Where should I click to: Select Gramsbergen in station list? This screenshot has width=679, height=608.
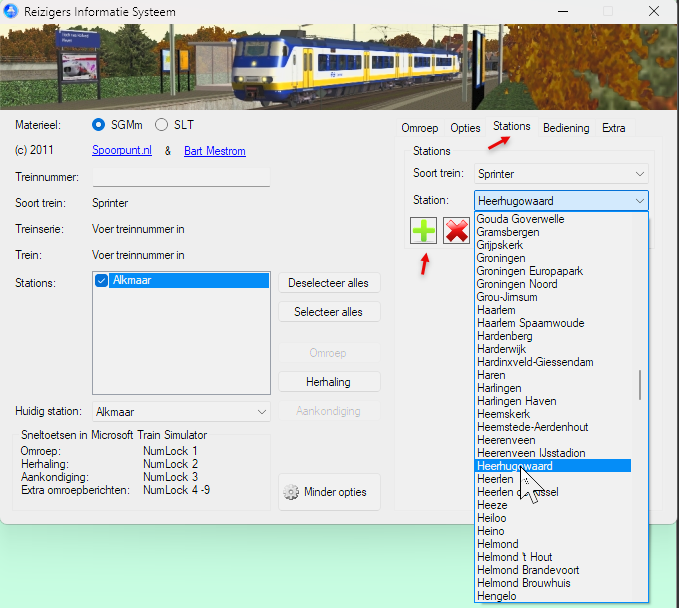point(553,232)
